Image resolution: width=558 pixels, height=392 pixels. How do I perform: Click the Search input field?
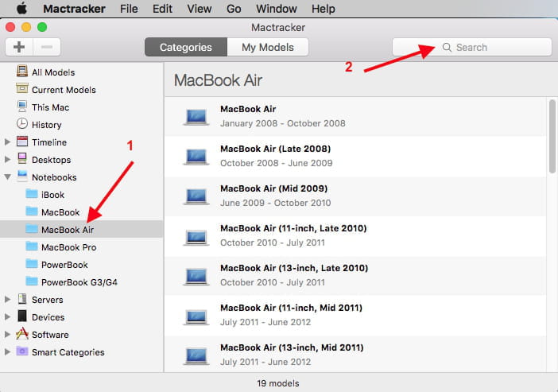click(472, 47)
